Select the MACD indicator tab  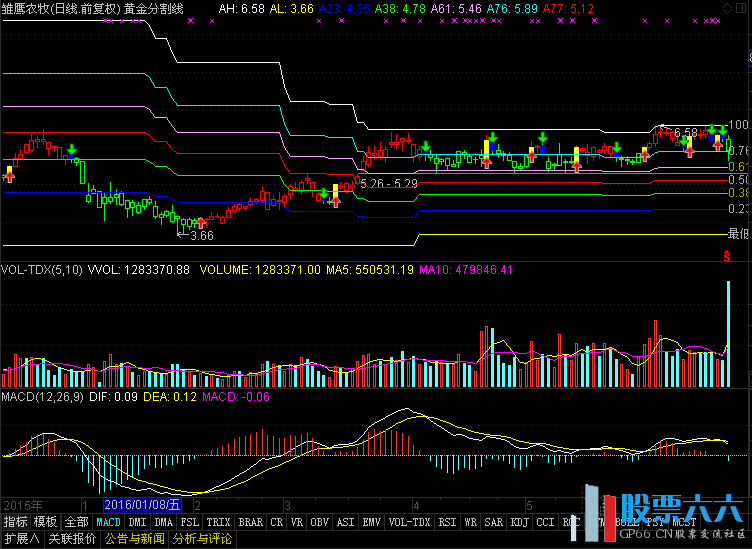click(108, 522)
